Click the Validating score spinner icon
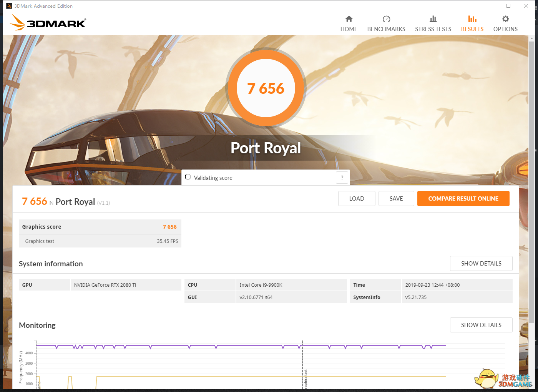538x392 pixels. point(188,177)
